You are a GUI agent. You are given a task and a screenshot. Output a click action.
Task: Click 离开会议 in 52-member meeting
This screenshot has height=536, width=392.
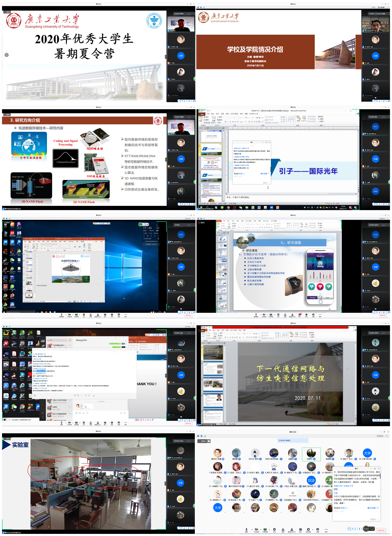[188, 315]
